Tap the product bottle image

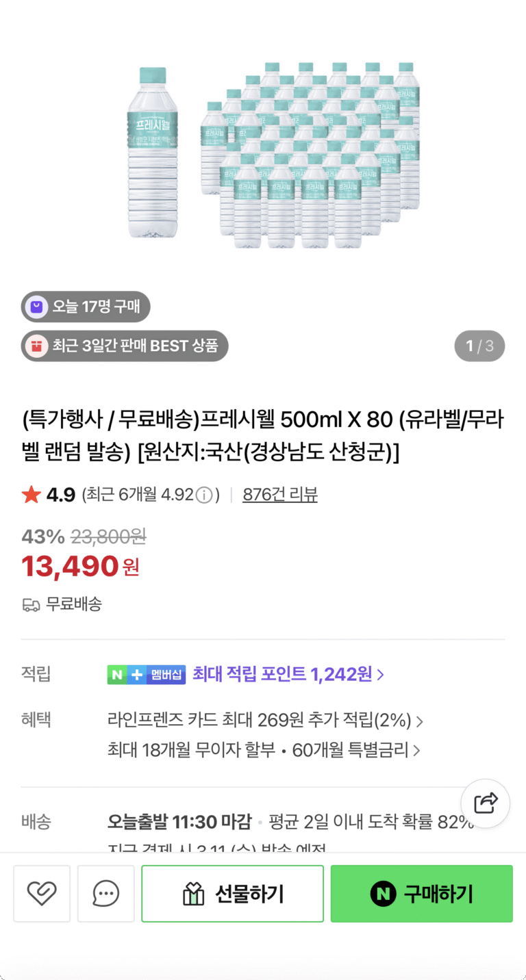274,154
